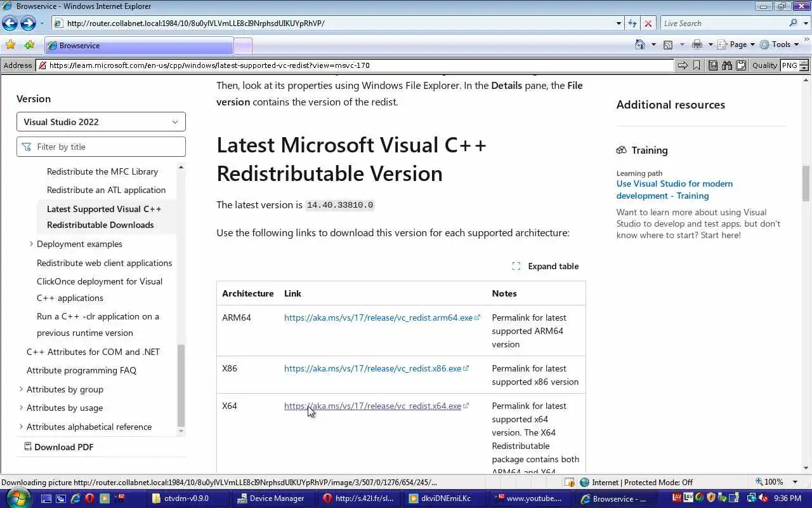Open the vc_redist.x86.exe download link

(372, 368)
